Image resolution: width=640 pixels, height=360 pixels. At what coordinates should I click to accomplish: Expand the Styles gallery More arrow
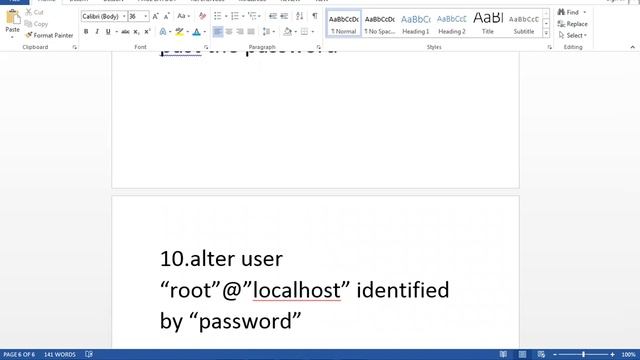546,33
